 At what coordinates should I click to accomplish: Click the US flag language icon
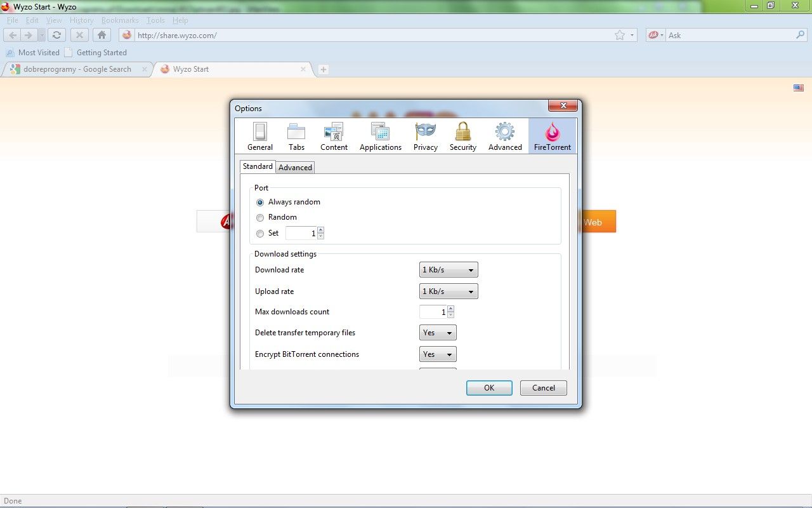[799, 88]
